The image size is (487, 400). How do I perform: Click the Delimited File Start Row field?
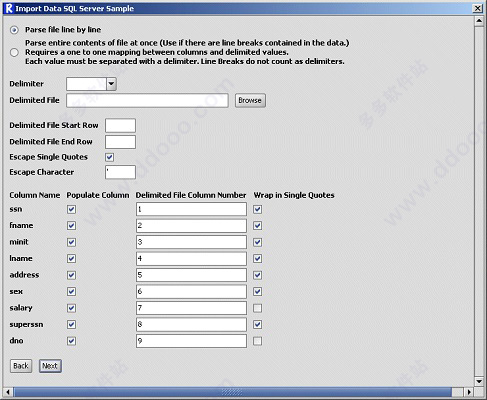coord(120,125)
